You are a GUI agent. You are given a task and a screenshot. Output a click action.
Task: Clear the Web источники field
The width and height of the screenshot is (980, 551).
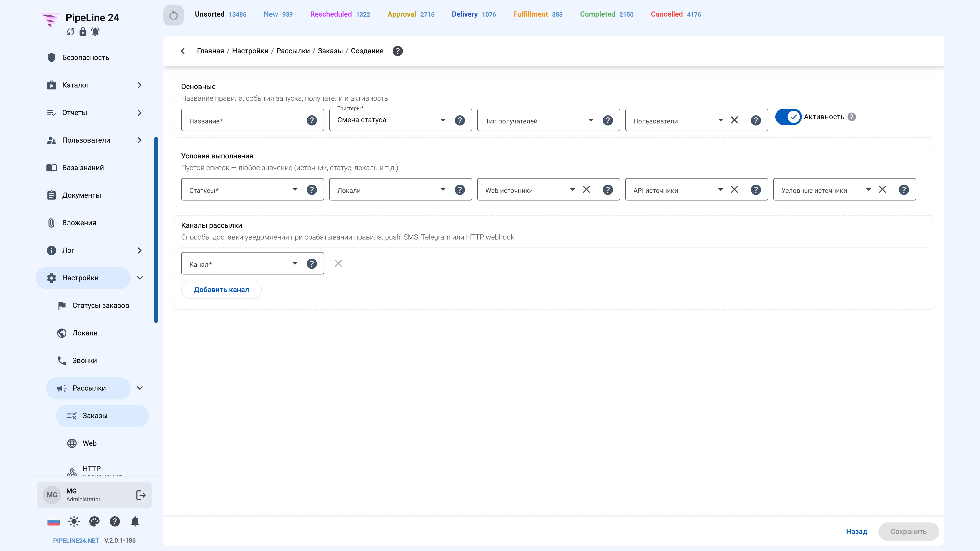[x=586, y=189]
